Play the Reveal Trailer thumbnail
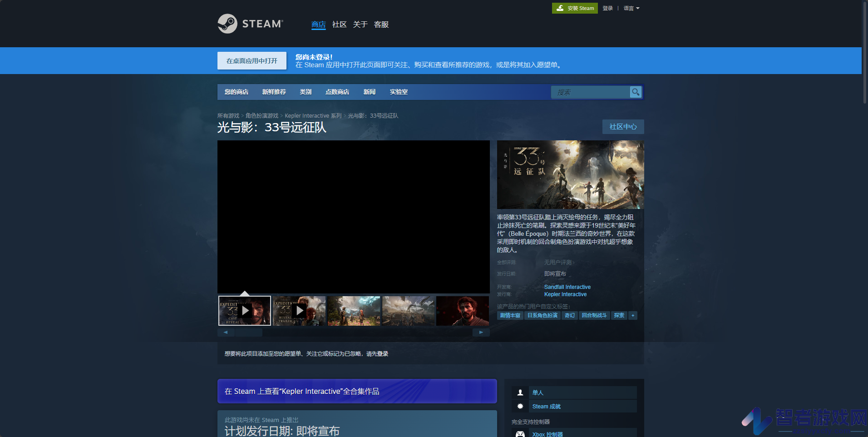 [x=299, y=311]
